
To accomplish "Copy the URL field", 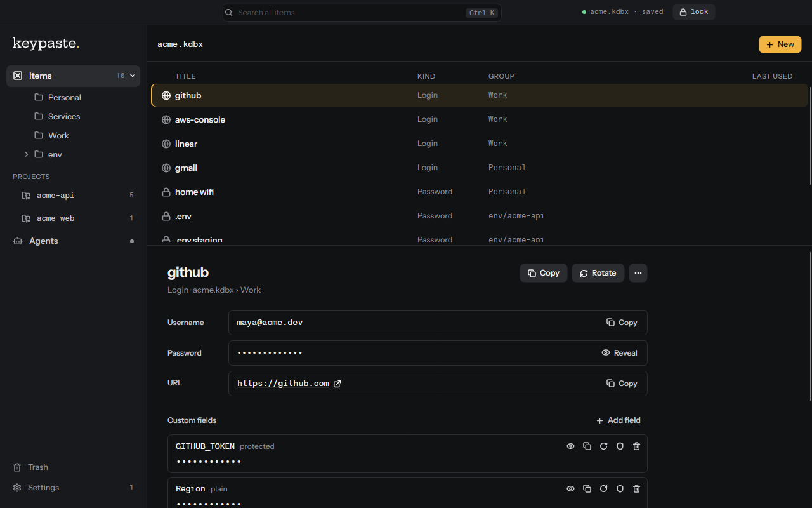I will pos(621,384).
